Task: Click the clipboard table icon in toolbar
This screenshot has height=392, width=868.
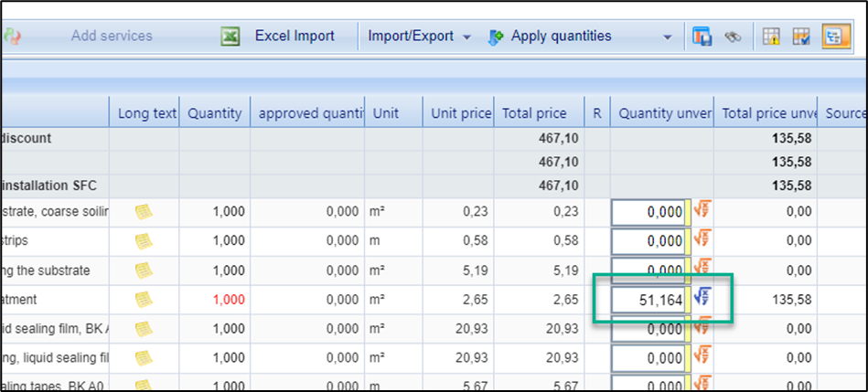Action: [x=702, y=37]
